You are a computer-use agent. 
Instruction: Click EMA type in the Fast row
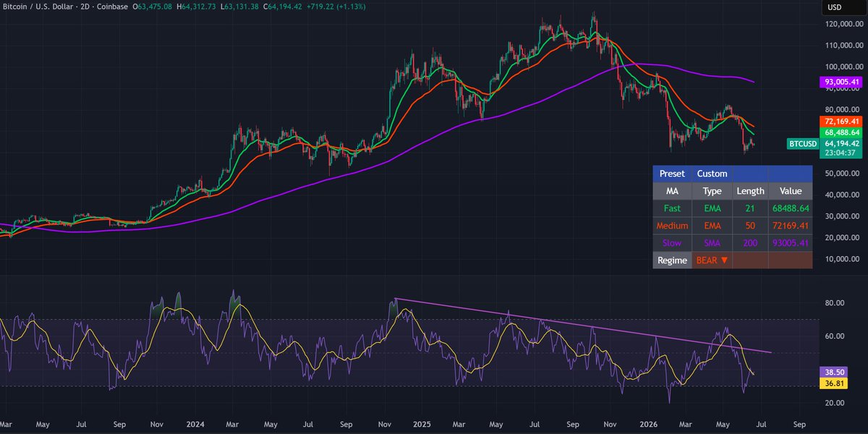(712, 208)
